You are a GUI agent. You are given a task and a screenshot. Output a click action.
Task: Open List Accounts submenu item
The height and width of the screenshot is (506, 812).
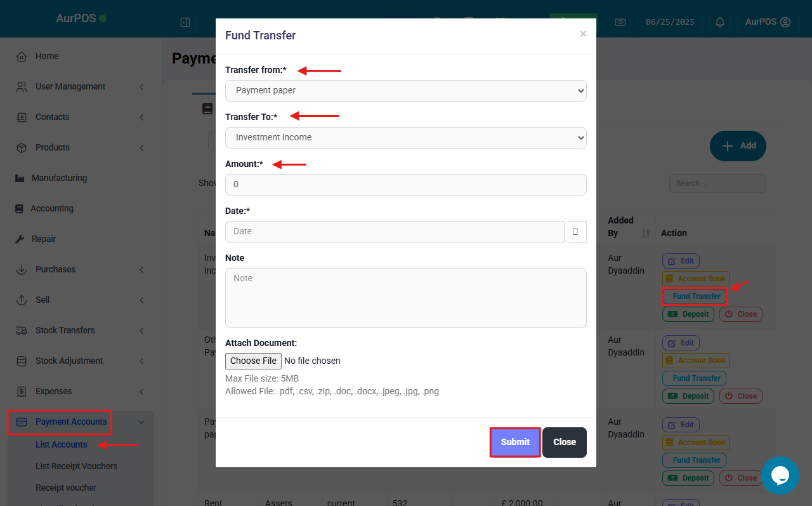pyautogui.click(x=62, y=444)
